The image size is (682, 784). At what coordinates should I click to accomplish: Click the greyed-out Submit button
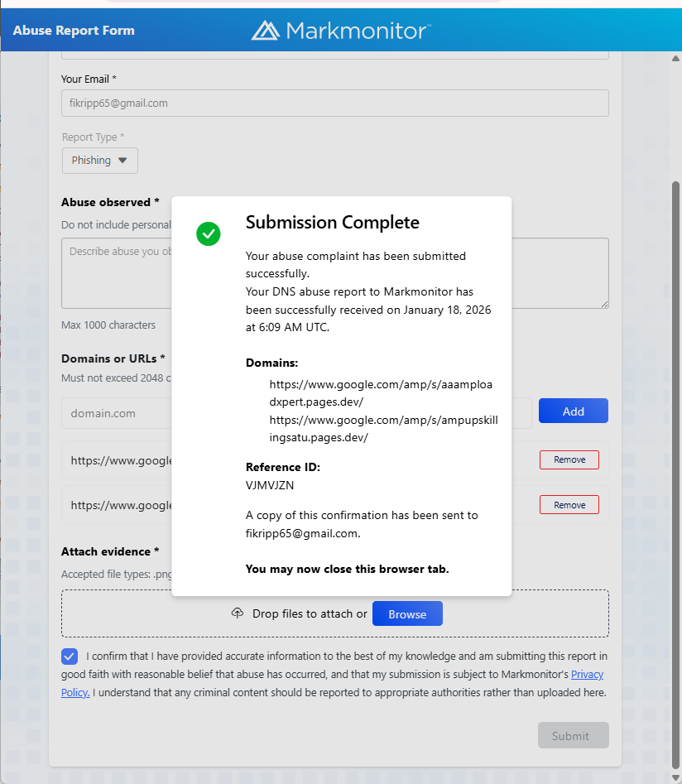point(573,735)
